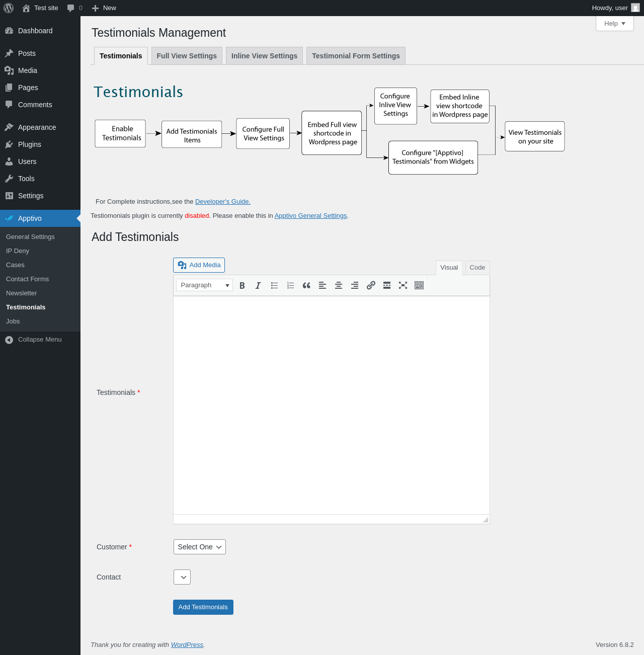
Task: Insert a numbered list
Action: pos(290,285)
